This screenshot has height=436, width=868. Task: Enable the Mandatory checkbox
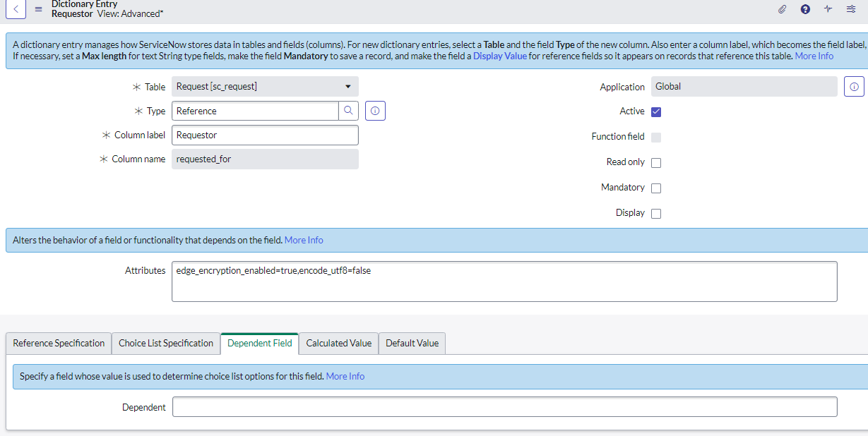656,188
